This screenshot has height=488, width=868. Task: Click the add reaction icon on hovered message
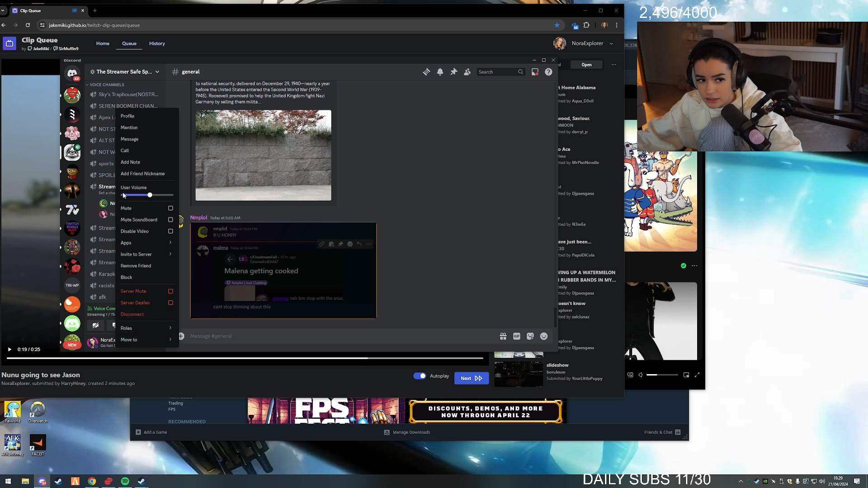pos(350,244)
